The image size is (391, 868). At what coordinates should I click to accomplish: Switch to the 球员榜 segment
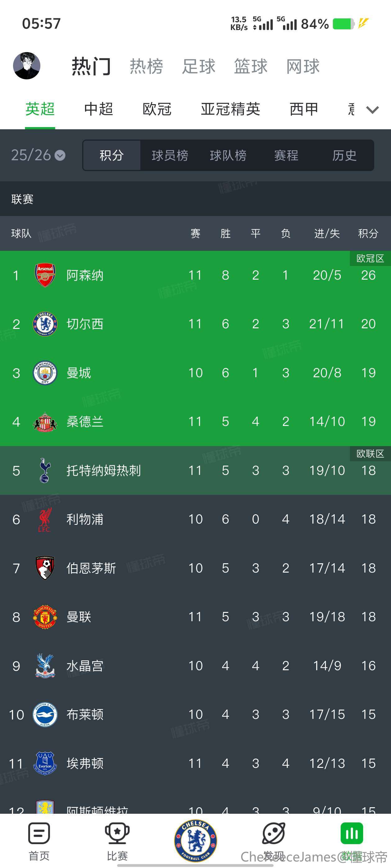tap(170, 155)
